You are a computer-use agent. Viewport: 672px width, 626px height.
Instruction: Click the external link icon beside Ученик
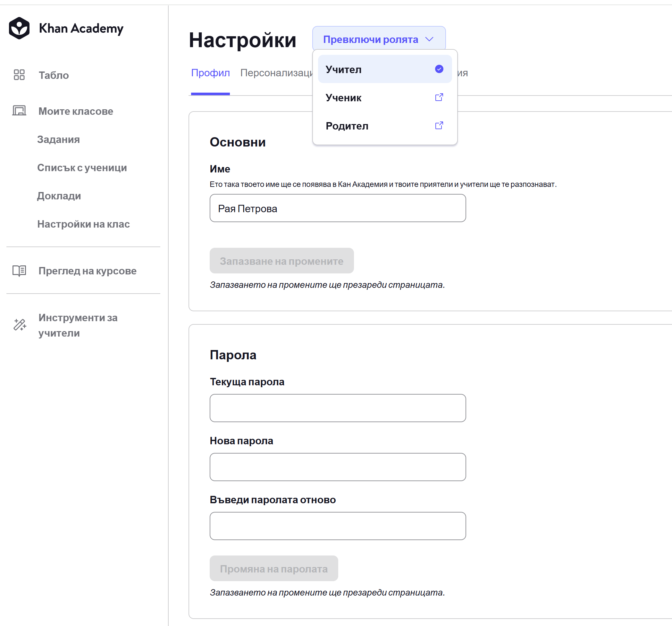439,97
